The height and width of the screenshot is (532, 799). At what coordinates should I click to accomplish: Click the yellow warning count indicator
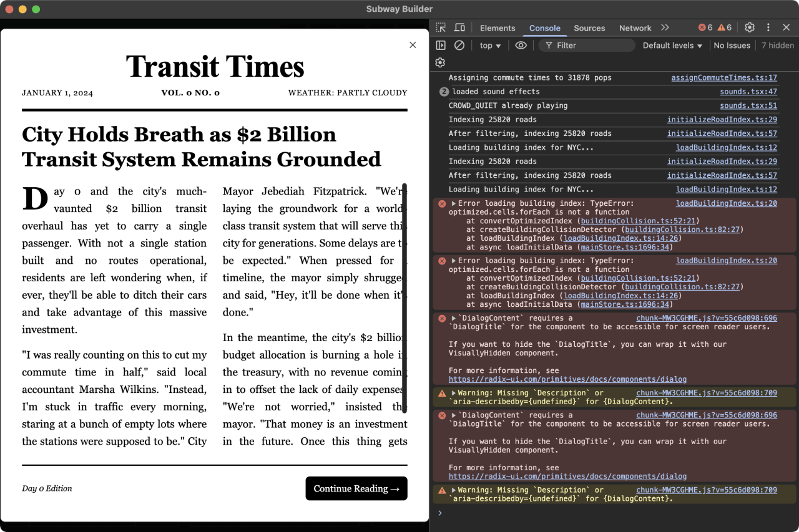coord(724,27)
